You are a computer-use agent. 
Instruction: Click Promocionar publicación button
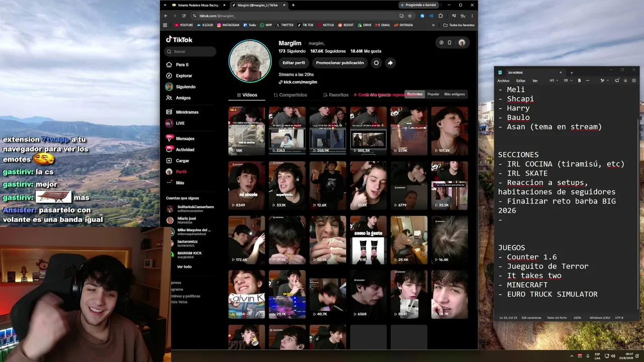340,63
